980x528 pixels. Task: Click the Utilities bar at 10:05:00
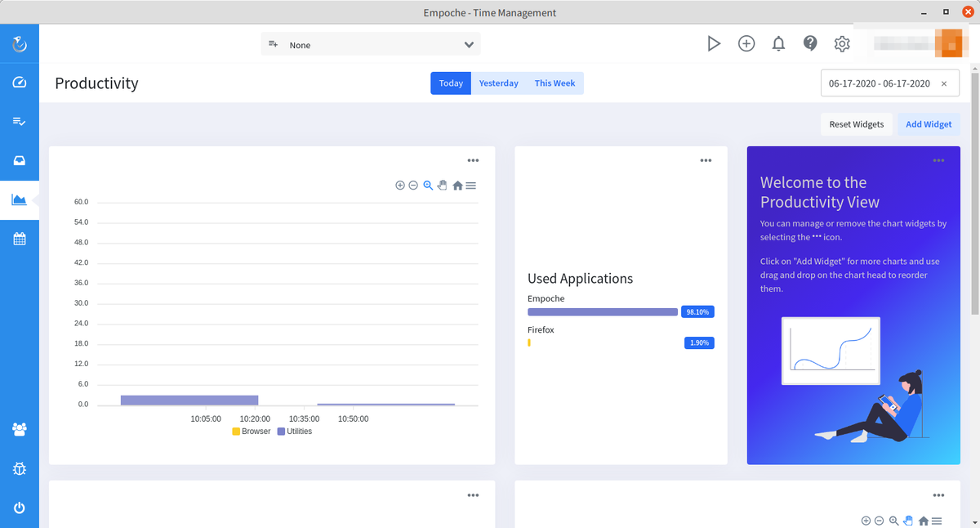pyautogui.click(x=189, y=400)
